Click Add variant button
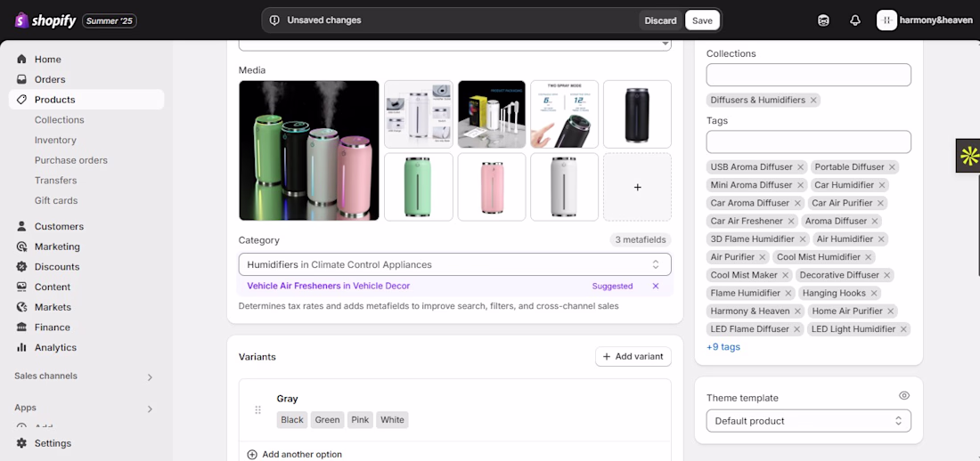The image size is (980, 461). [x=633, y=357]
